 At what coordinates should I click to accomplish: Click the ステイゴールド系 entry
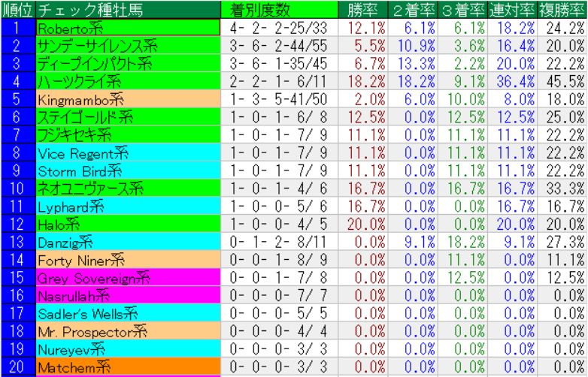(x=128, y=116)
